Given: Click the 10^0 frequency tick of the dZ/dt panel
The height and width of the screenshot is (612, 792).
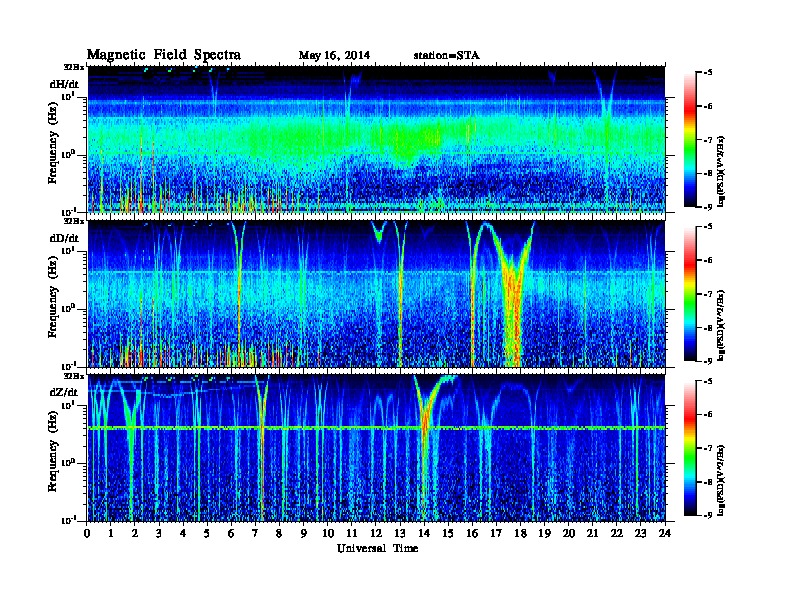Looking at the screenshot, I should pos(68,462).
